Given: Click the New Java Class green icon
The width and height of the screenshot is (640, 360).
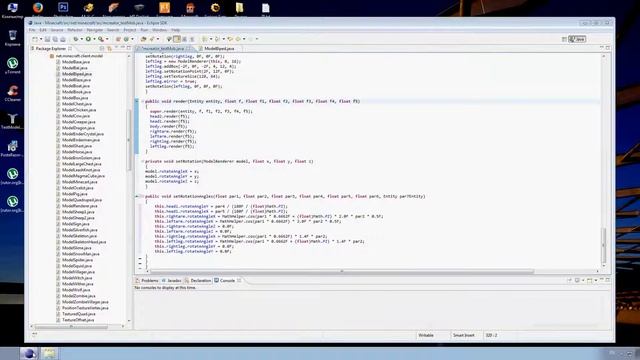Looking at the screenshot, I should tap(126, 39).
